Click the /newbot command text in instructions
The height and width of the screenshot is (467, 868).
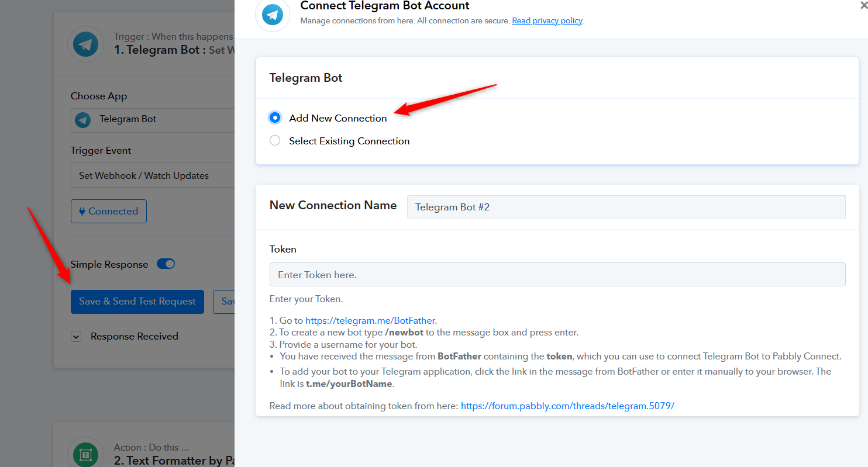pos(404,333)
